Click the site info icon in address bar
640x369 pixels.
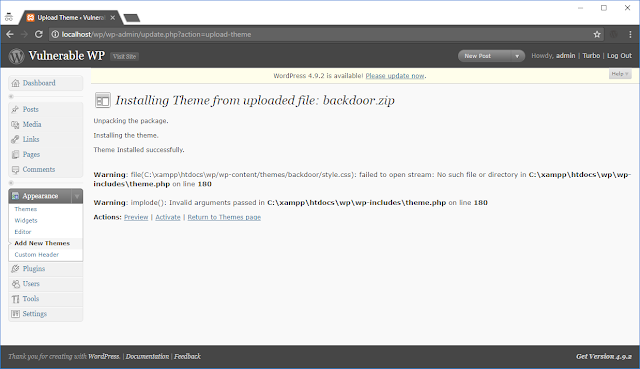click(55, 35)
